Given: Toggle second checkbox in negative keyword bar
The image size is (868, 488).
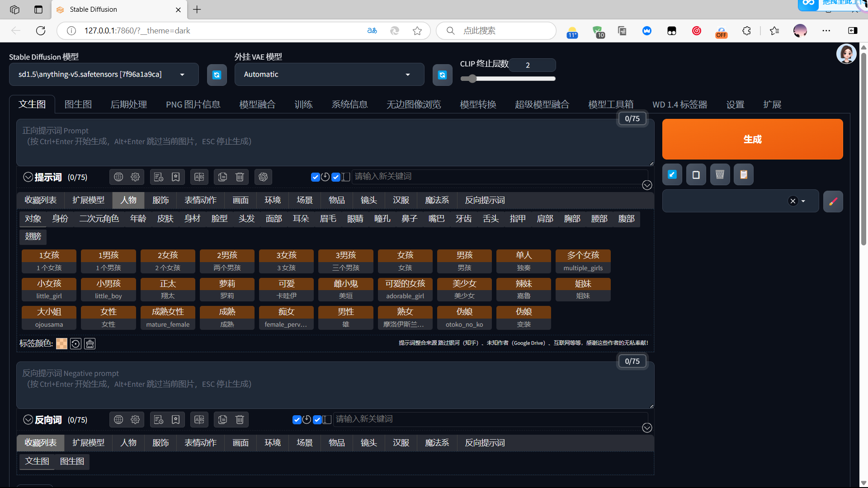Looking at the screenshot, I should (317, 420).
